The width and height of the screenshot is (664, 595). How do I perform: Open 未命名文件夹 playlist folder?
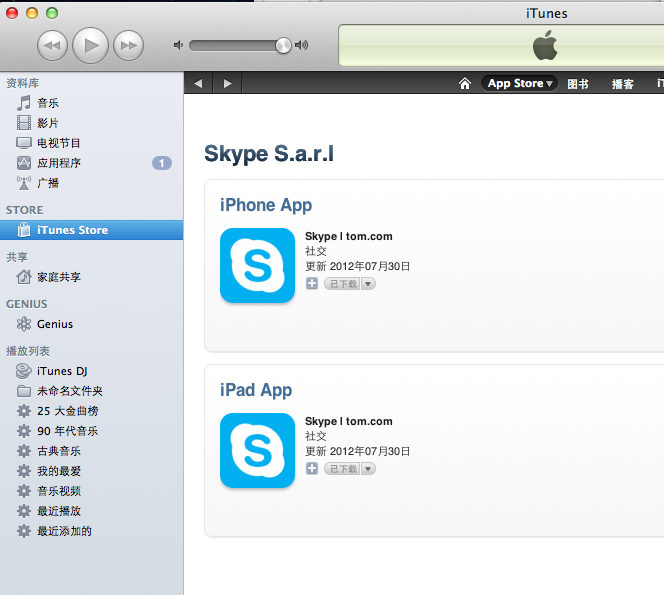pos(91,391)
